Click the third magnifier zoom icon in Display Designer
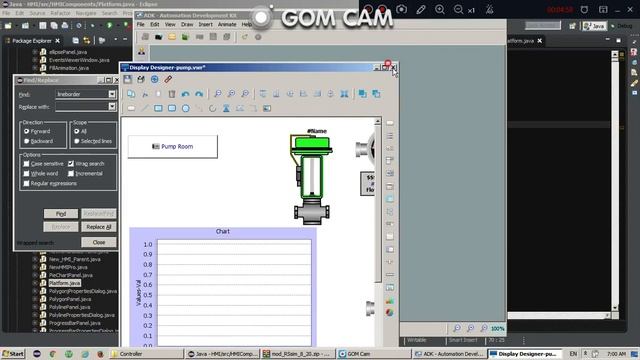This screenshot has height=360, width=640. [245, 94]
